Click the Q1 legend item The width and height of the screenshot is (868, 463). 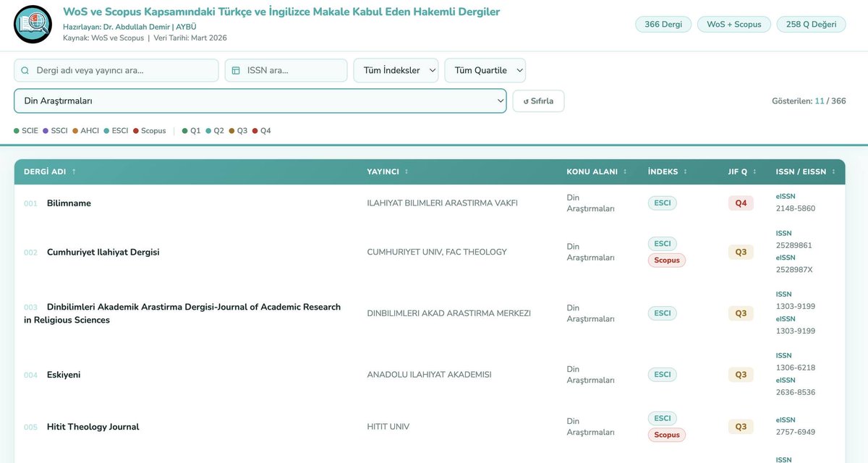pos(191,131)
